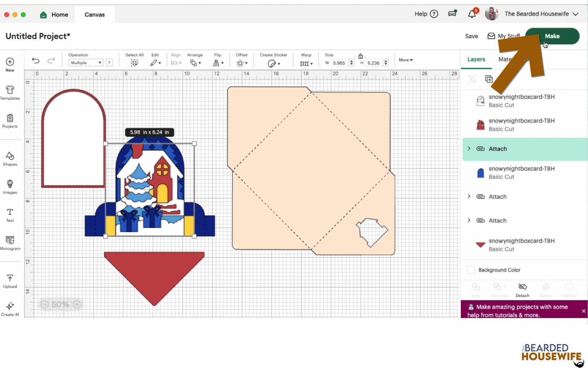Expand the highlighted Attach group
Viewport: 588px width, 374px height.
click(x=469, y=149)
